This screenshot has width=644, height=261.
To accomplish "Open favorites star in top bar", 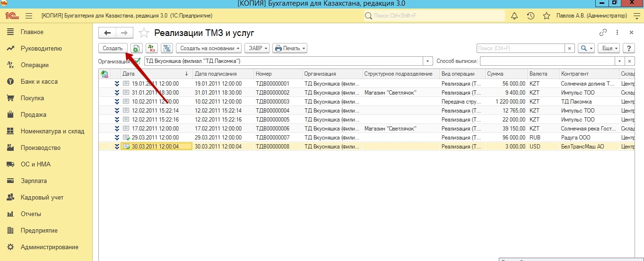I will [x=547, y=16].
